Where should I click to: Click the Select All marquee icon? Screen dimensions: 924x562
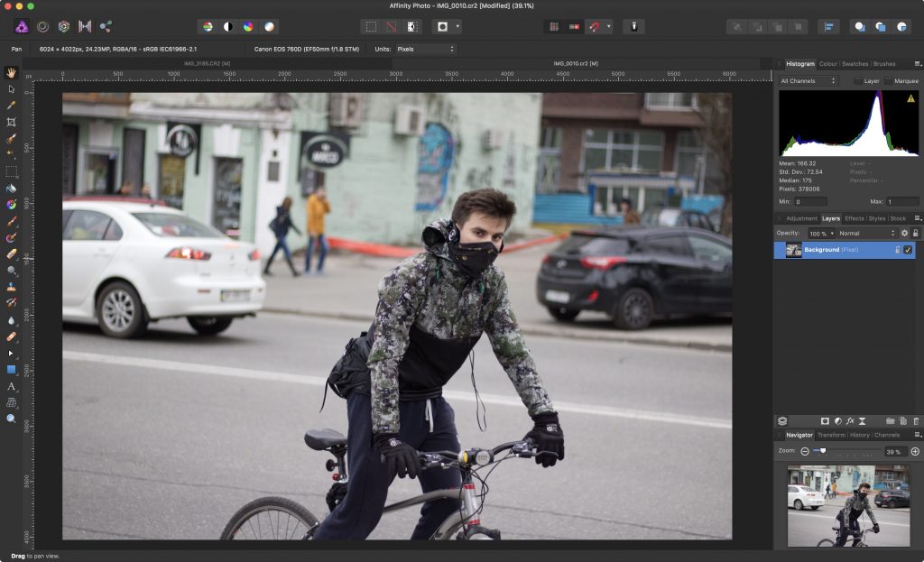click(371, 26)
